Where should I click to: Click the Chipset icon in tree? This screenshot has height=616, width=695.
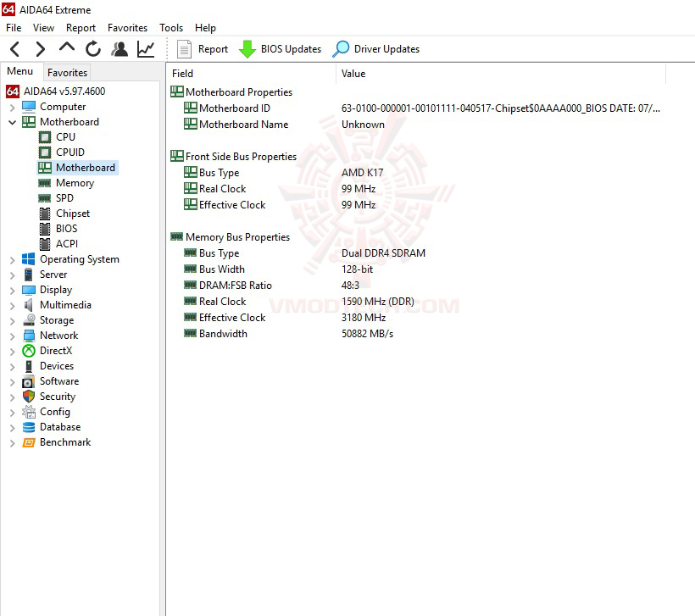point(45,214)
